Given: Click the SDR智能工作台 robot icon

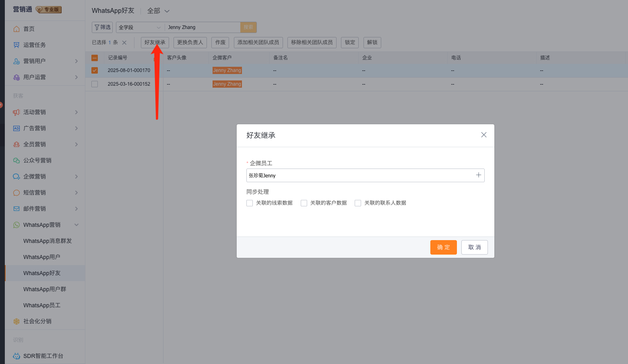Looking at the screenshot, I should click(x=17, y=356).
